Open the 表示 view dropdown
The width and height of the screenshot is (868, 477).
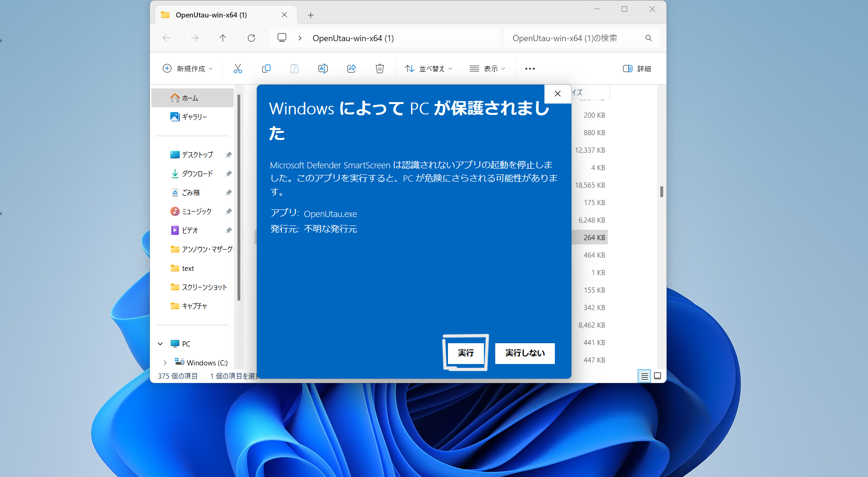(x=487, y=69)
